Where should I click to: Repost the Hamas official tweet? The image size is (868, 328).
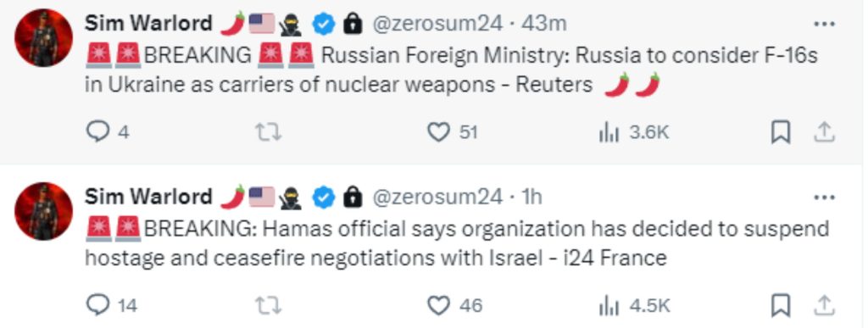coord(268,305)
